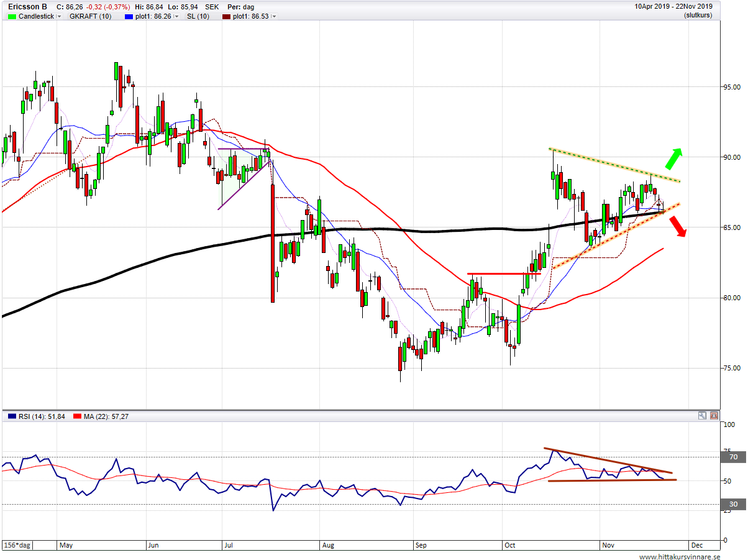Viewport: 748px width, 560px height.
Task: Click the Oct label on the time axis
Action: [x=510, y=545]
